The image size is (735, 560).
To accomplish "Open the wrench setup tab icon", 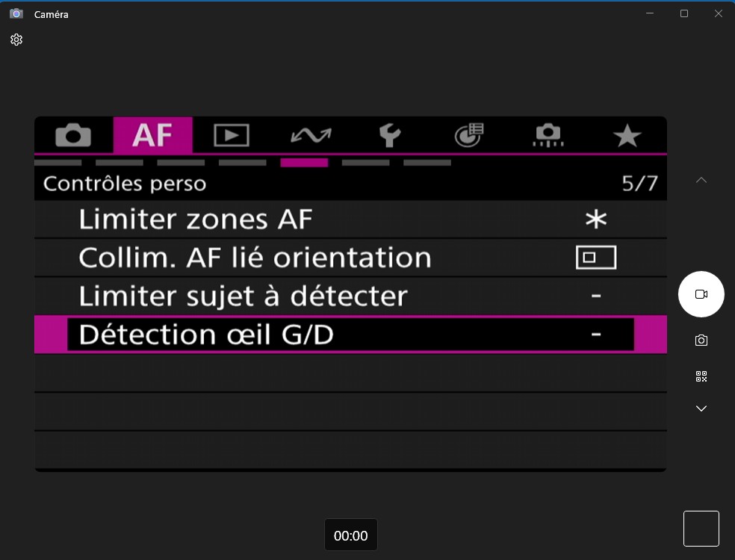I will pyautogui.click(x=389, y=135).
